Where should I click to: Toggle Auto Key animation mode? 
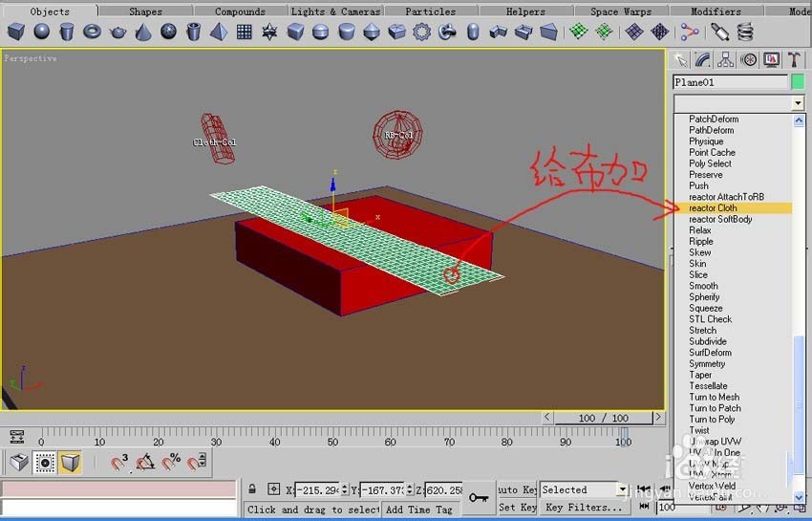(517, 489)
